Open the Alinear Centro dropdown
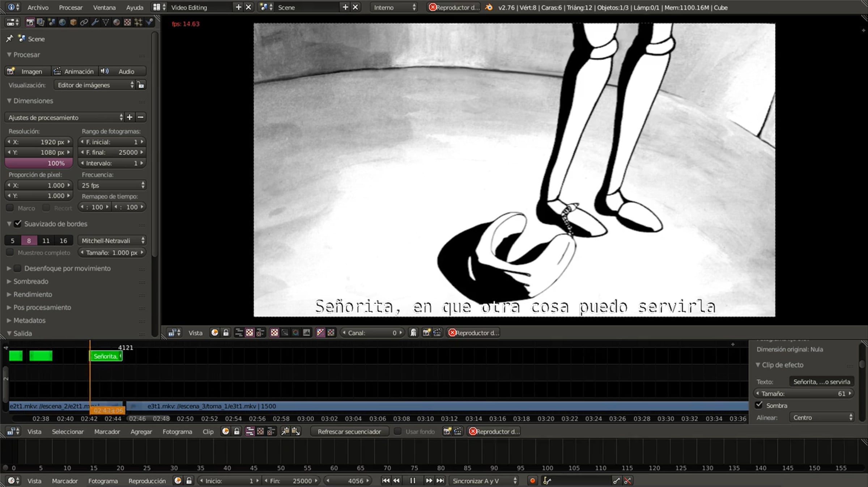This screenshot has width=868, height=487. 822,418
